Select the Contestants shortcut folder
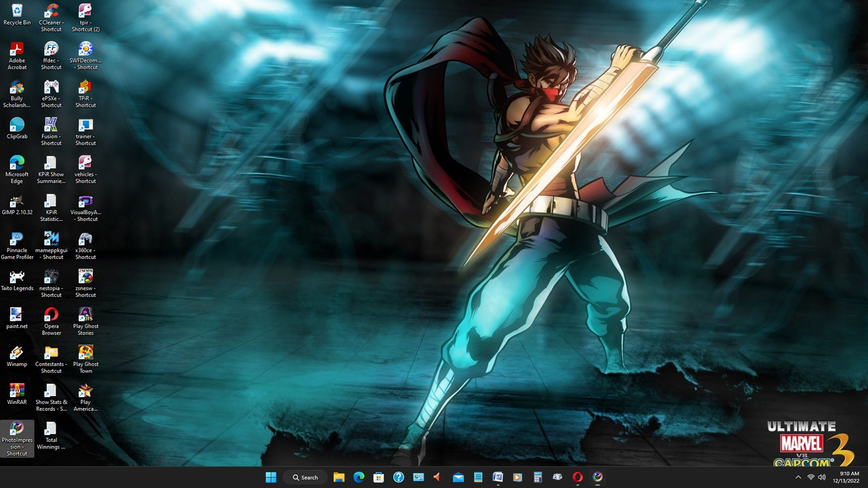 [x=51, y=359]
